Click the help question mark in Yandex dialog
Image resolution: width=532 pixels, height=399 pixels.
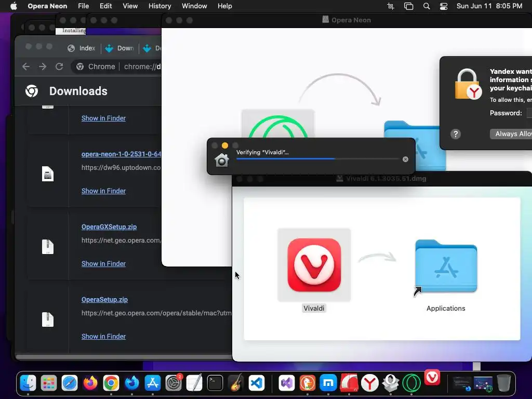click(455, 134)
